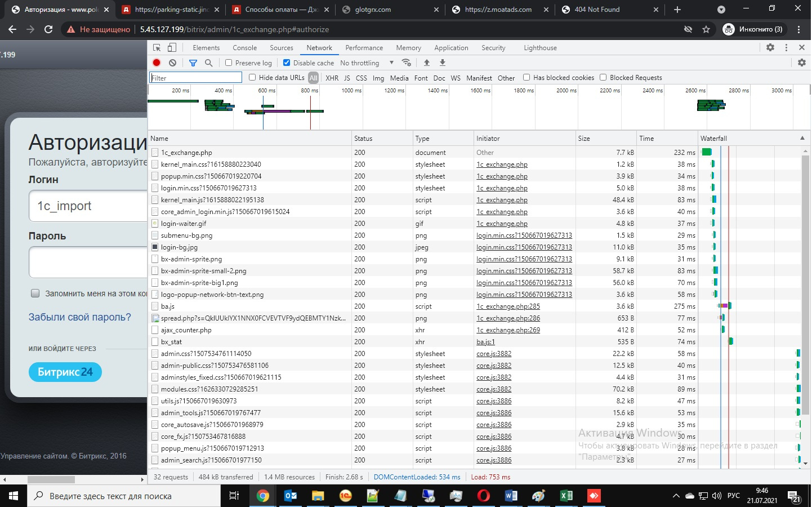Open the No throttling dropdown
The image size is (812, 507).
tap(367, 63)
